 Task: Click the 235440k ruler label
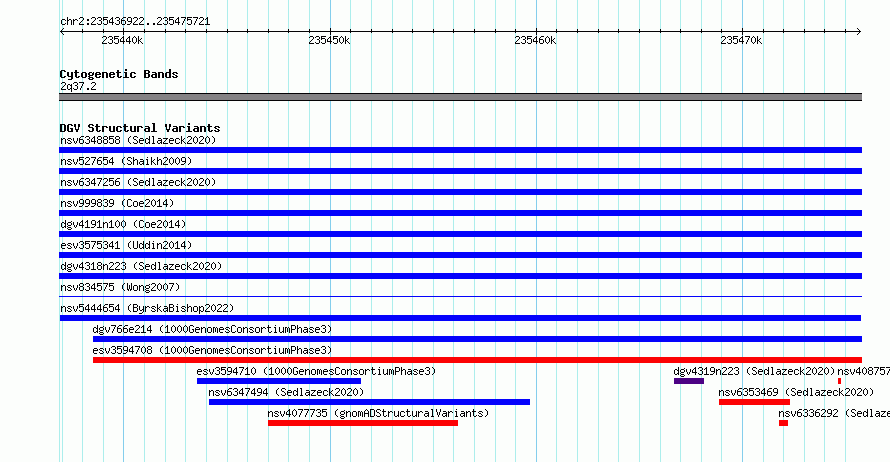[x=122, y=41]
